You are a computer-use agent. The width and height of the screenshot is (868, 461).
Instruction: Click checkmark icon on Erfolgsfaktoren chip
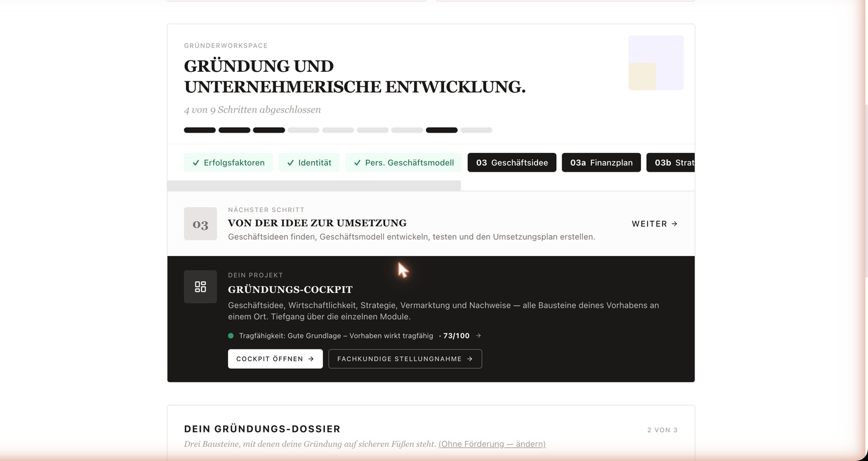pyautogui.click(x=196, y=163)
